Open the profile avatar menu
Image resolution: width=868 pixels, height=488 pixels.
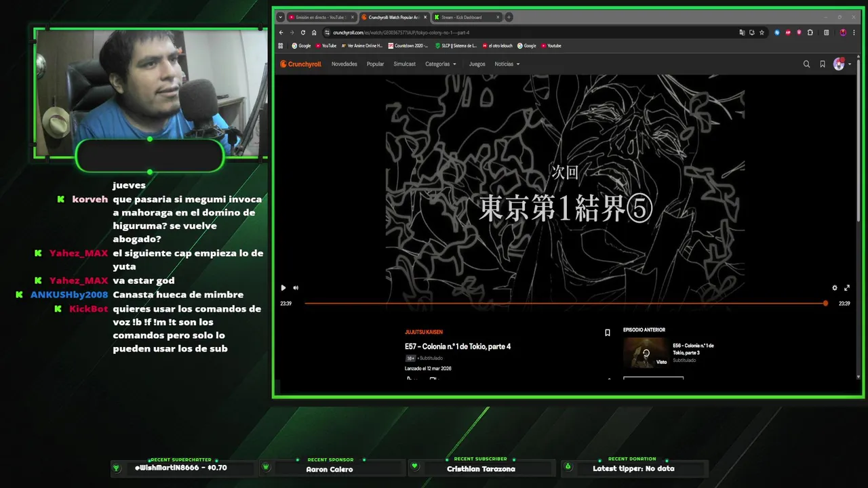click(x=842, y=64)
